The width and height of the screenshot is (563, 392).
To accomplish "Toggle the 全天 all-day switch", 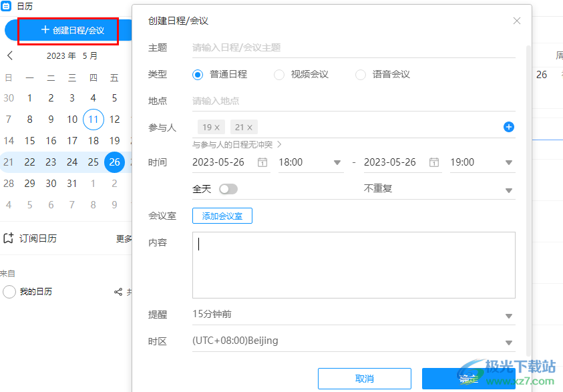I will click(x=228, y=189).
